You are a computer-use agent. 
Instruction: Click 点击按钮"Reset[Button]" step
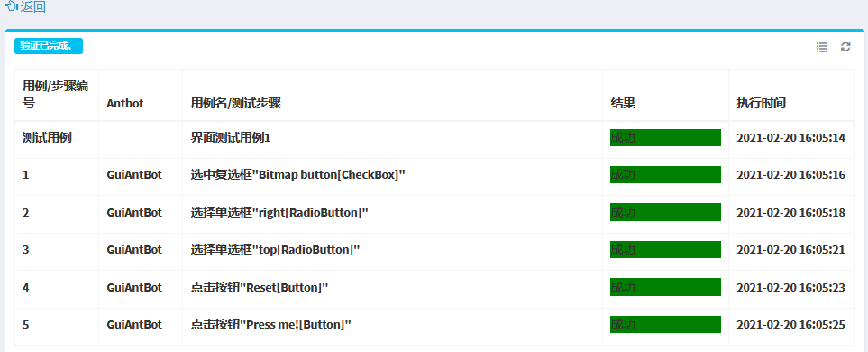pyautogui.click(x=260, y=288)
